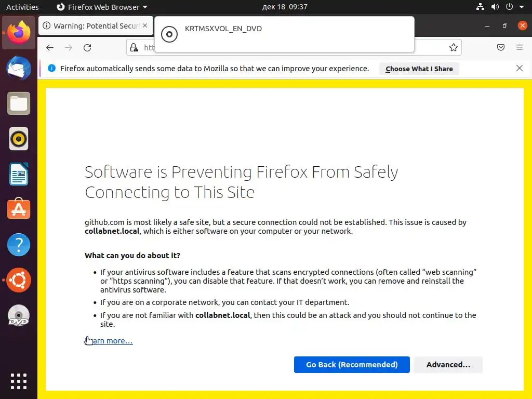The width and height of the screenshot is (532, 399).
Task: Click the browser back arrow
Action: [x=50, y=48]
